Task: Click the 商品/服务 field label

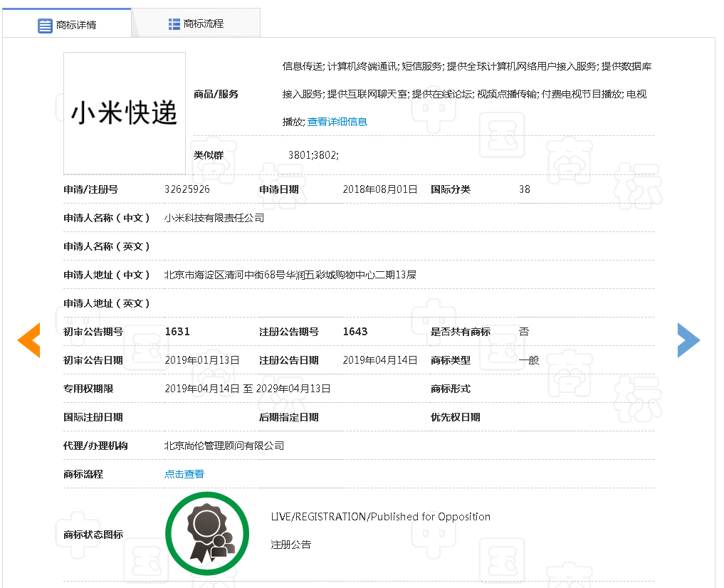Action: 216,94
